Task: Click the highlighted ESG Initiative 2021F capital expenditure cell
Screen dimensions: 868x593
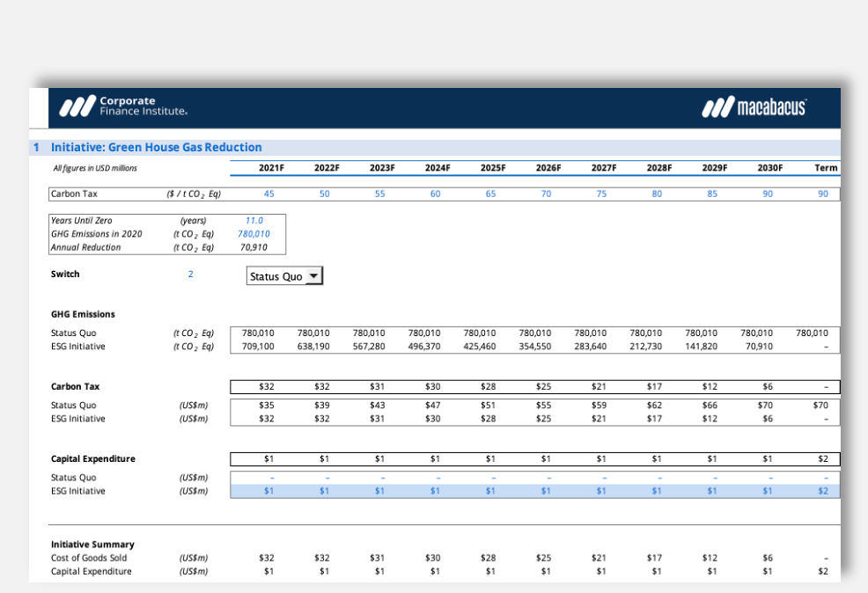Action: (268, 491)
